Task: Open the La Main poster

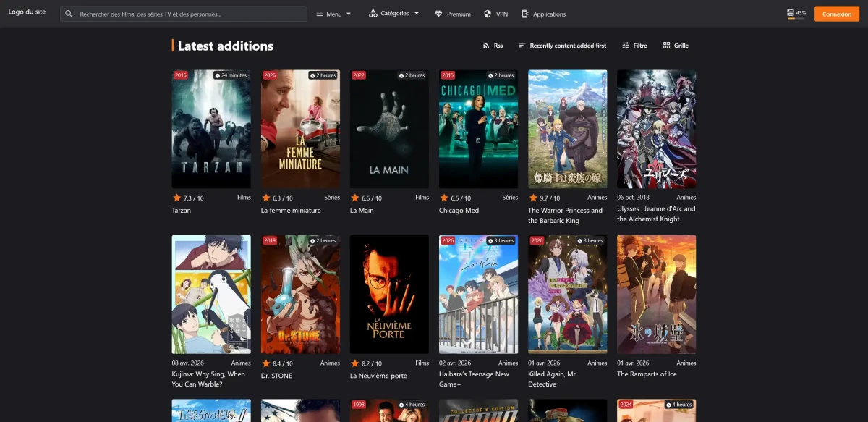Action: pyautogui.click(x=389, y=129)
